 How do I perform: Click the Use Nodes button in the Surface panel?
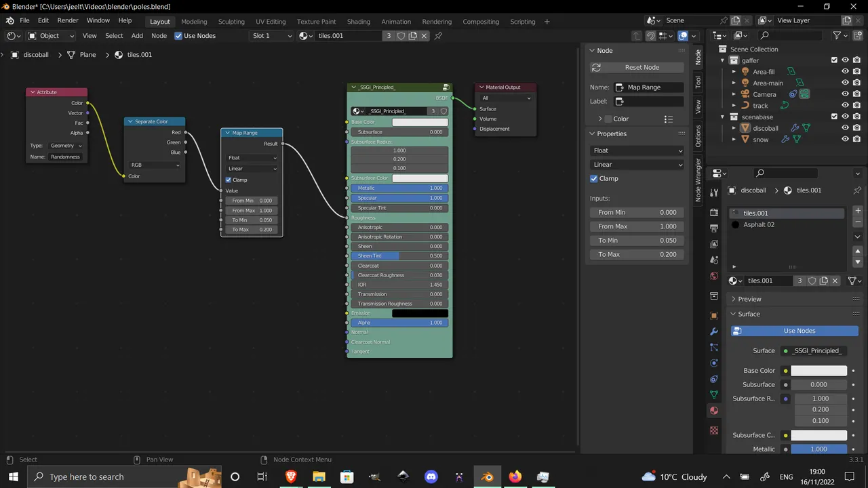[795, 331]
